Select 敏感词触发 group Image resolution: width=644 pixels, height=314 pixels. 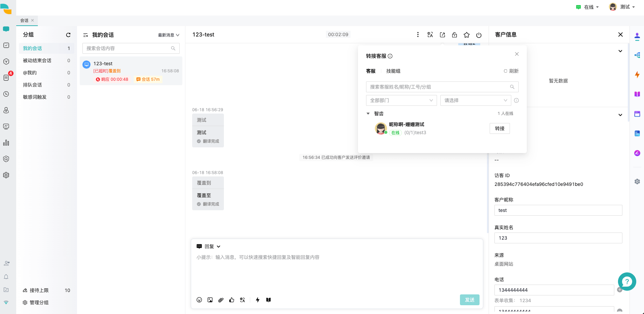coord(47,97)
